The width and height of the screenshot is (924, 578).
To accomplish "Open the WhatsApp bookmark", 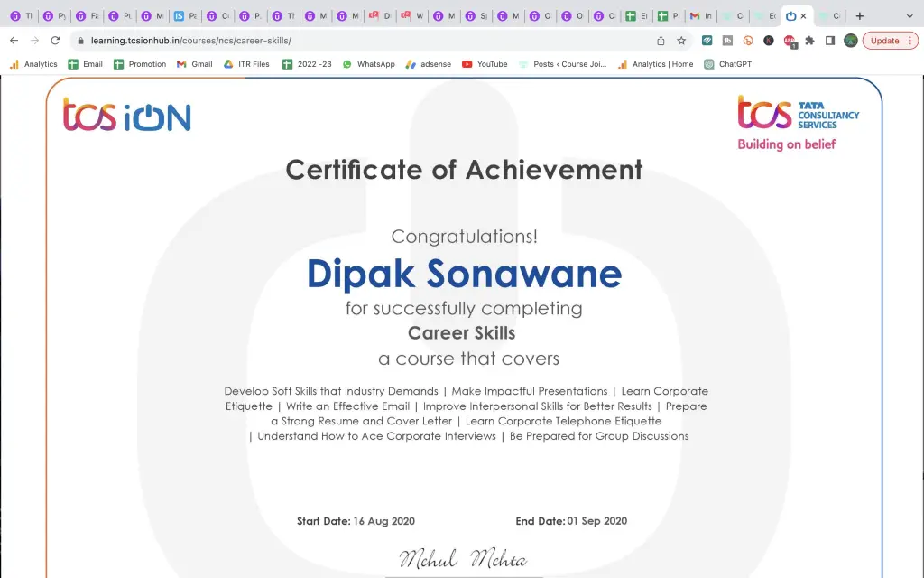I will (x=369, y=64).
